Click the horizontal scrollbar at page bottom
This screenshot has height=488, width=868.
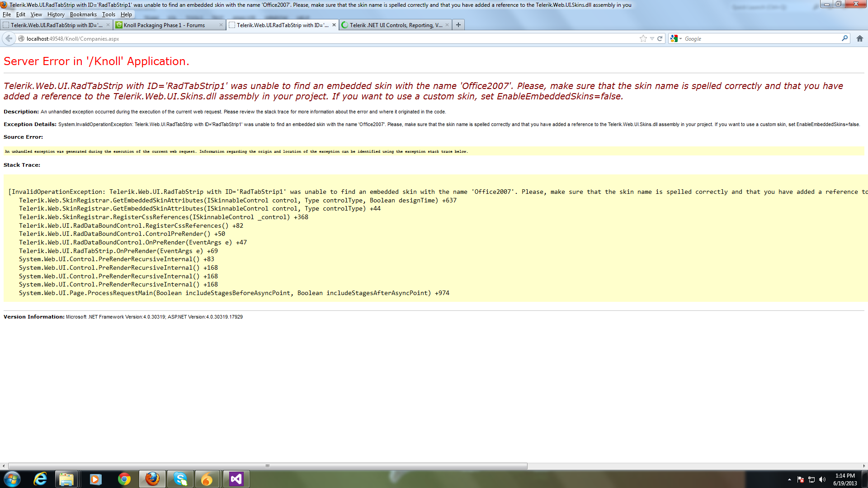tap(268, 466)
